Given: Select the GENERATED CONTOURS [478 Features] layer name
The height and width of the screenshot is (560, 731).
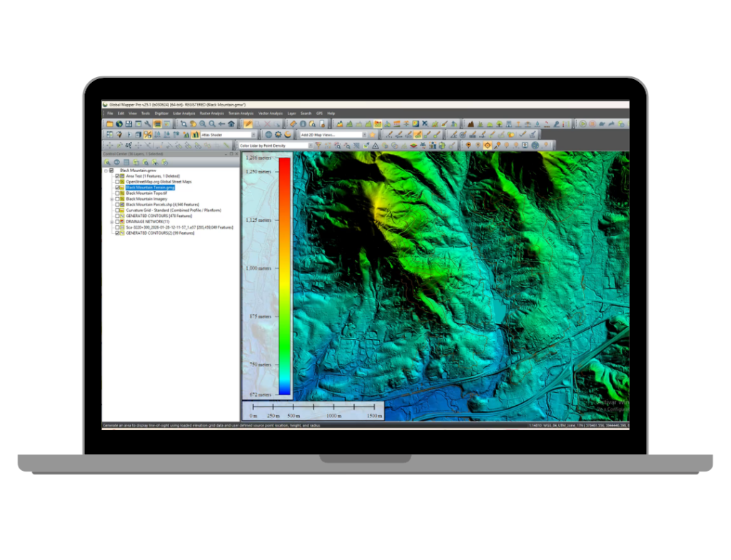Looking at the screenshot, I should 159,216.
